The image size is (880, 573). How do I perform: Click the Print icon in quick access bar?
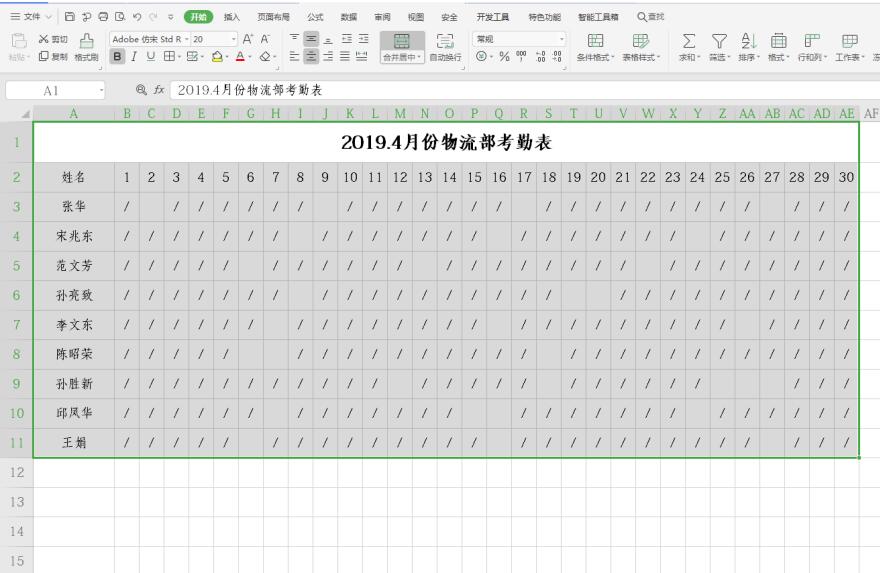103,17
